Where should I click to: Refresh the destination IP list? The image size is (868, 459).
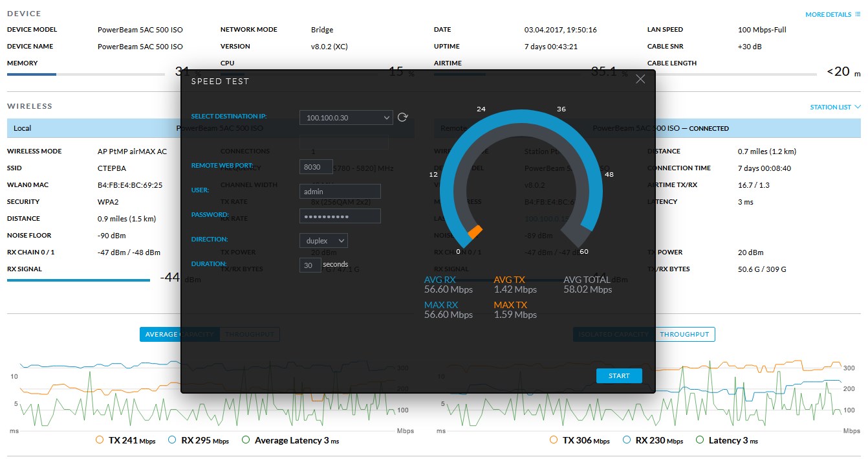click(403, 117)
